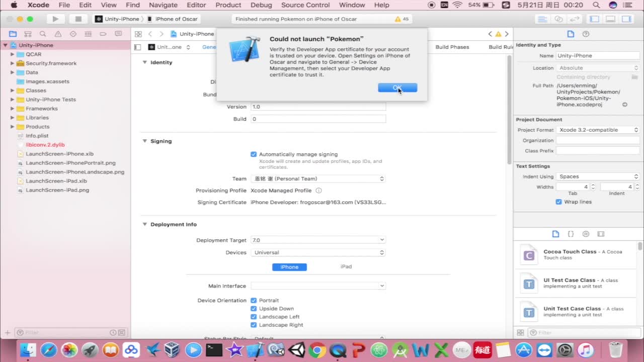
Task: Switch to the Build Phases tab
Action: tap(452, 47)
